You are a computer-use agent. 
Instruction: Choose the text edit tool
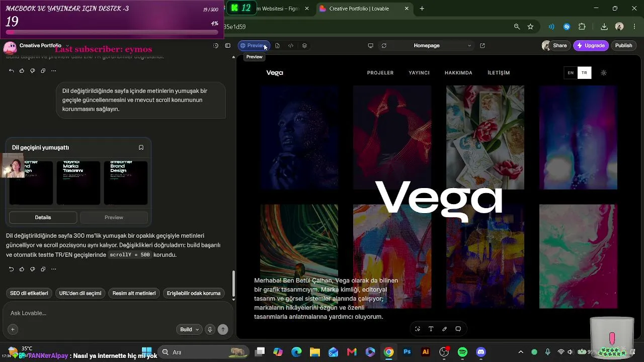(431, 329)
